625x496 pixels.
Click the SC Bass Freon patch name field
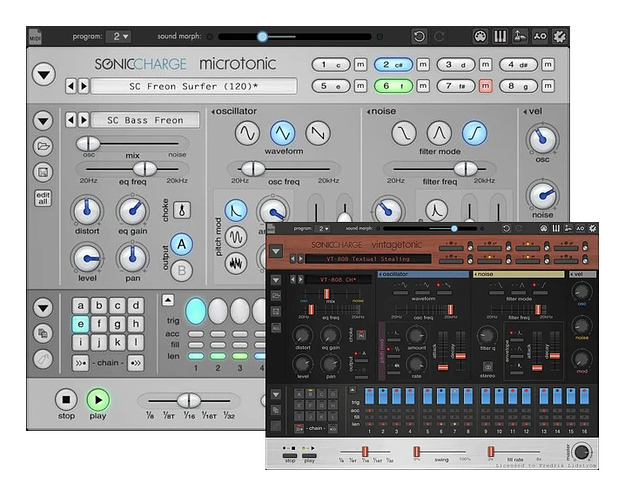click(145, 120)
